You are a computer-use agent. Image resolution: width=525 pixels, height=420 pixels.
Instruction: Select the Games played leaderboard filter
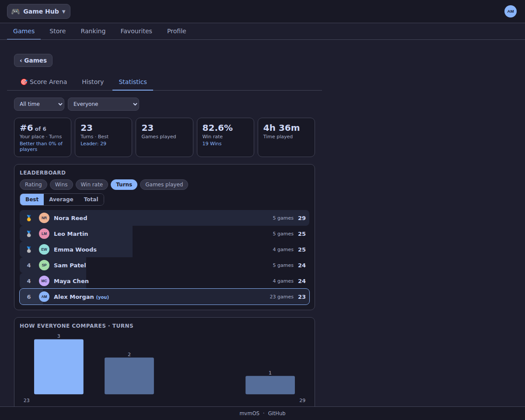(x=164, y=185)
